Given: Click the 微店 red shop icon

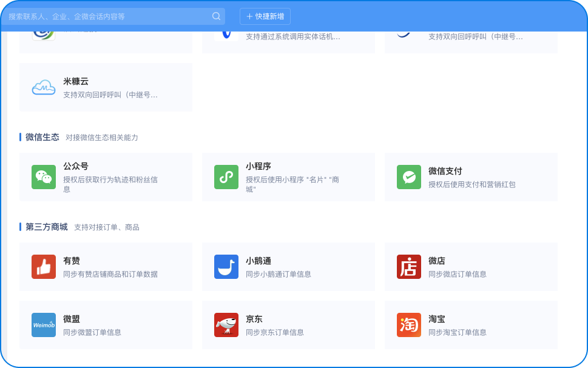Looking at the screenshot, I should coord(409,267).
